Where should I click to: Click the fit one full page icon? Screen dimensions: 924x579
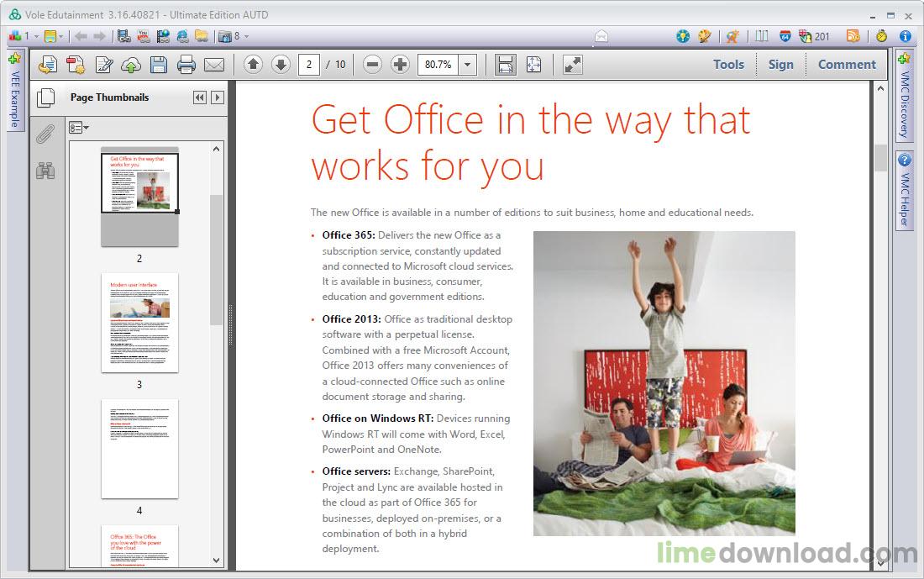click(x=534, y=64)
